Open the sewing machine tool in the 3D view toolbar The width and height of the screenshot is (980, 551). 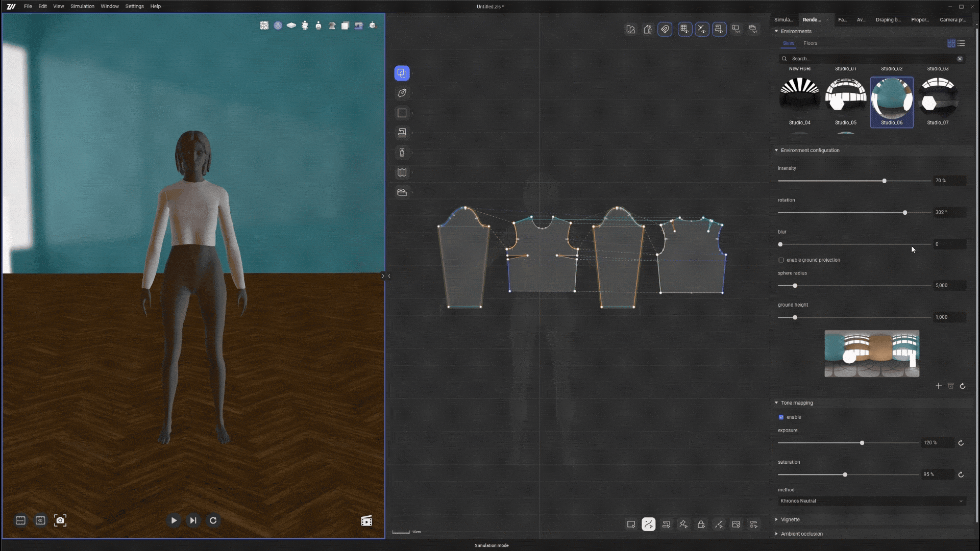pos(358,26)
